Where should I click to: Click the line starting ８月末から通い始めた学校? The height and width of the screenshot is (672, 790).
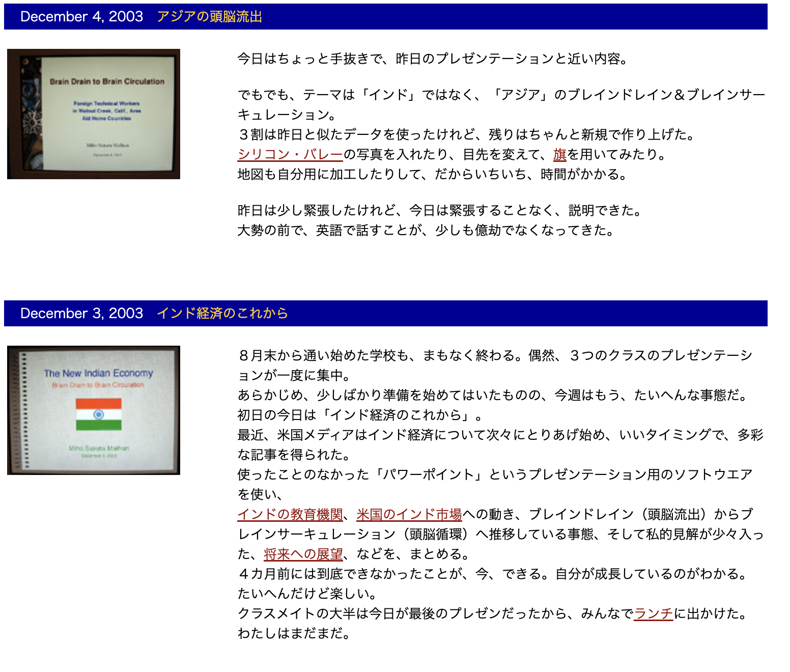pyautogui.click(x=495, y=355)
